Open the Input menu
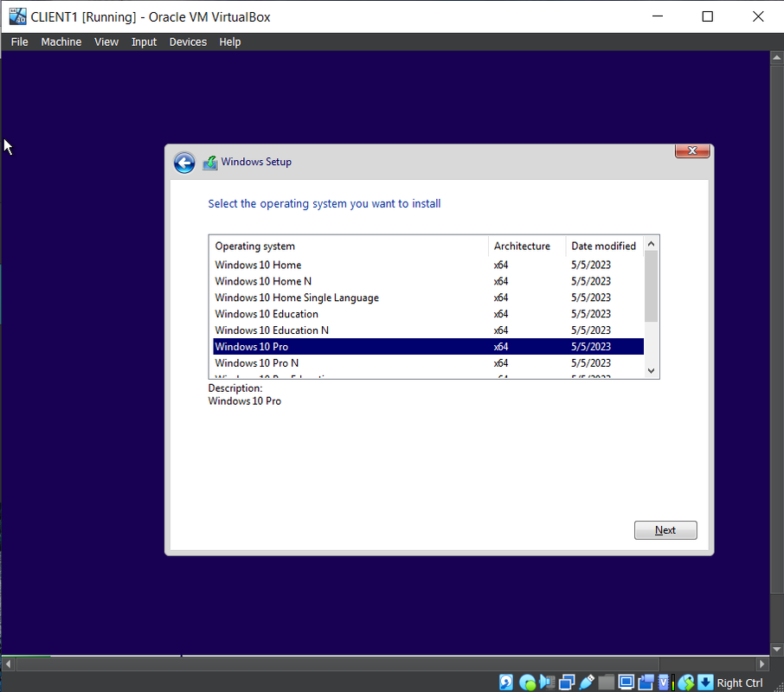 click(x=144, y=42)
